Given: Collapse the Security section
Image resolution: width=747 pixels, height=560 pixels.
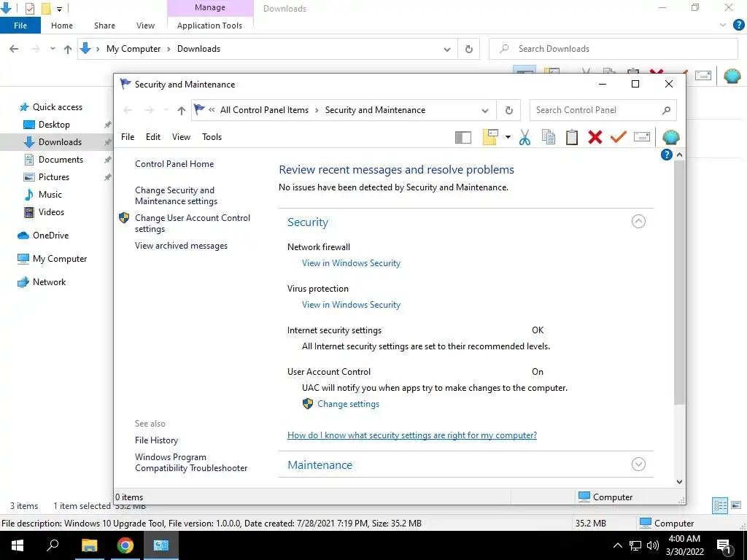Looking at the screenshot, I should click(x=638, y=222).
